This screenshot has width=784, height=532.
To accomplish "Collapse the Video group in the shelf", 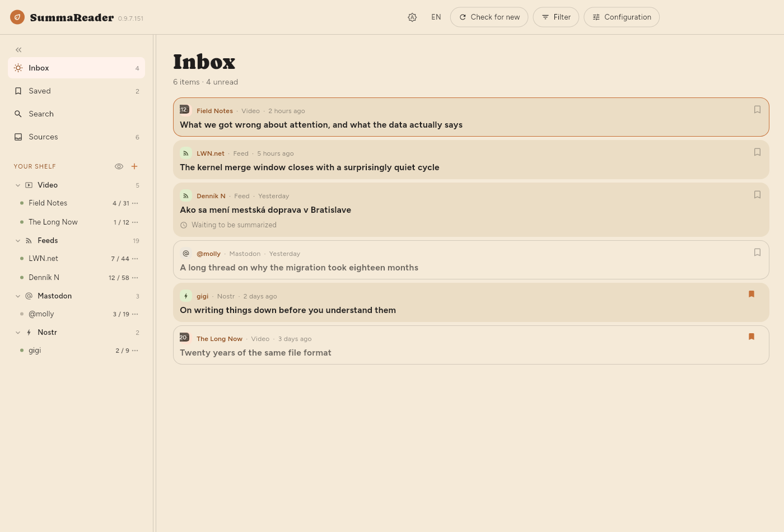I will point(18,185).
